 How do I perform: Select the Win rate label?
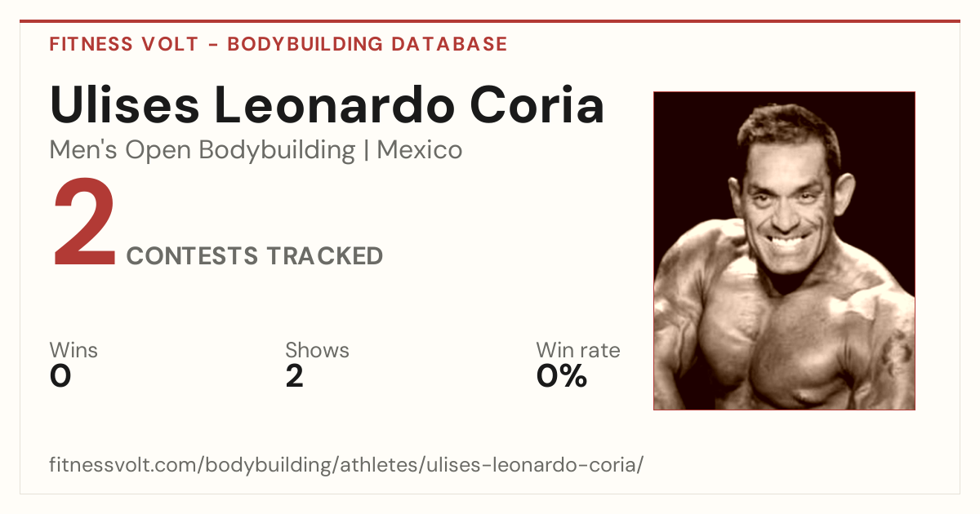click(578, 350)
